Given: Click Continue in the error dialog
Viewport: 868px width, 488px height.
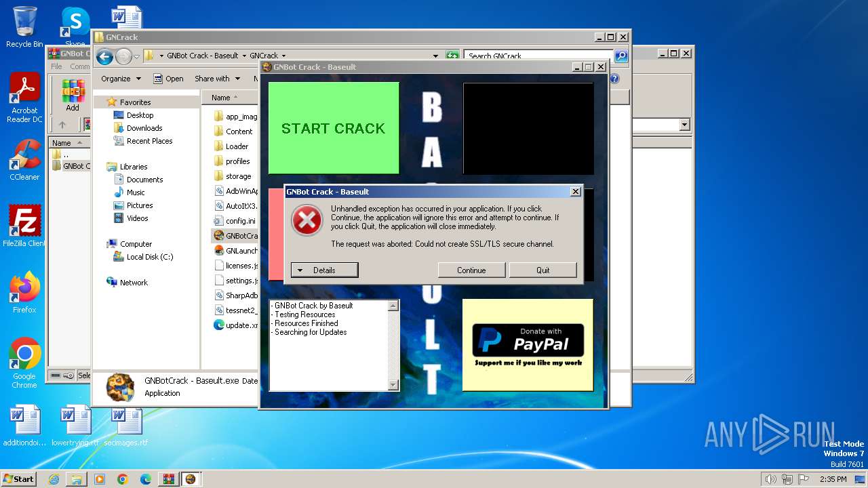Looking at the screenshot, I should [x=471, y=270].
